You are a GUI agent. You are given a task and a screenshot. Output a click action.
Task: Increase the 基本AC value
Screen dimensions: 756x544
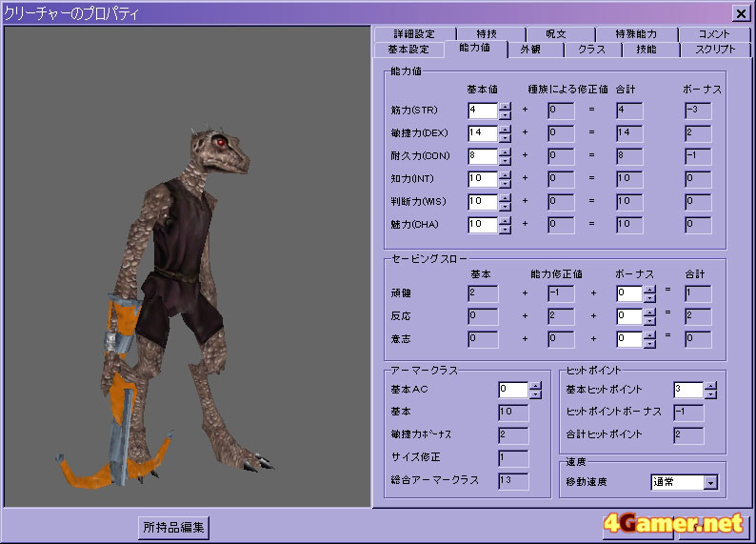click(x=535, y=386)
